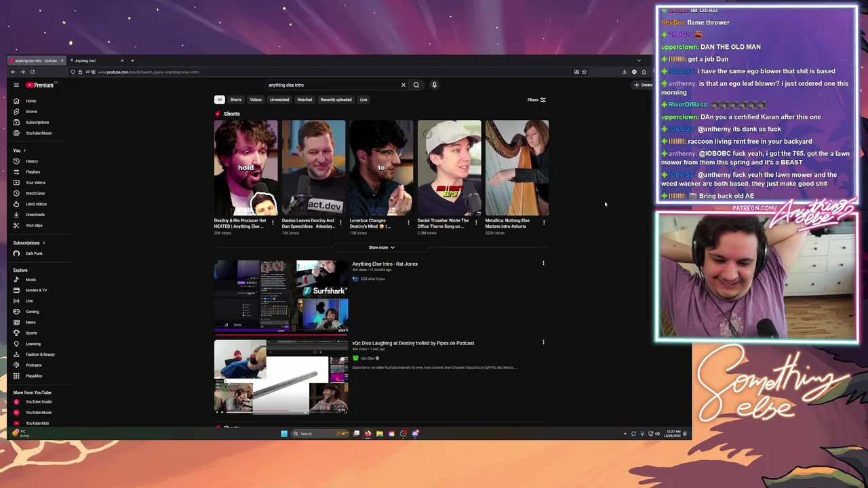Open the Destiny 'hold' short thumbnail
Image resolution: width=868 pixels, height=488 pixels.
(x=245, y=167)
